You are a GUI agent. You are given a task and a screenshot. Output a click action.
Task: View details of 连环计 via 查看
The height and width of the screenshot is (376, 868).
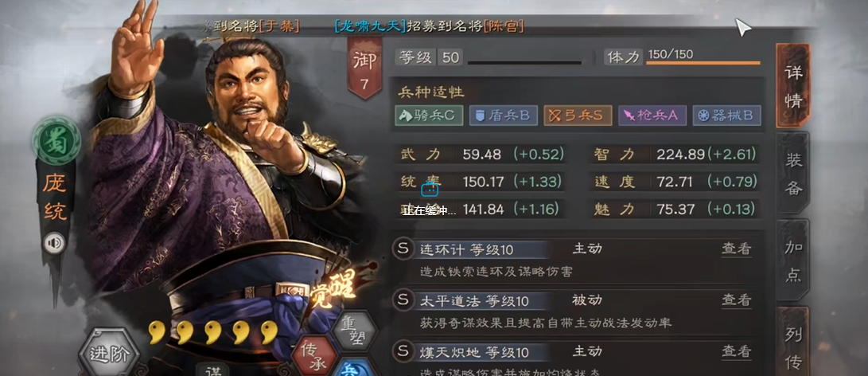736,249
